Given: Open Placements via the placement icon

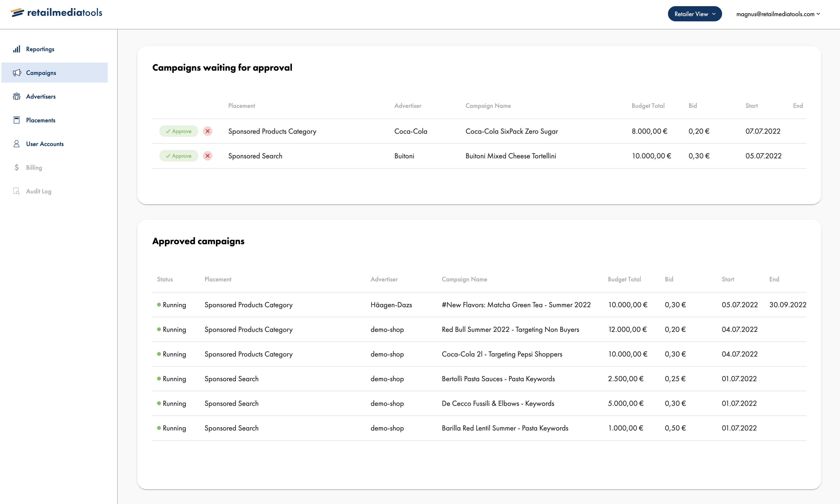Looking at the screenshot, I should (x=16, y=120).
